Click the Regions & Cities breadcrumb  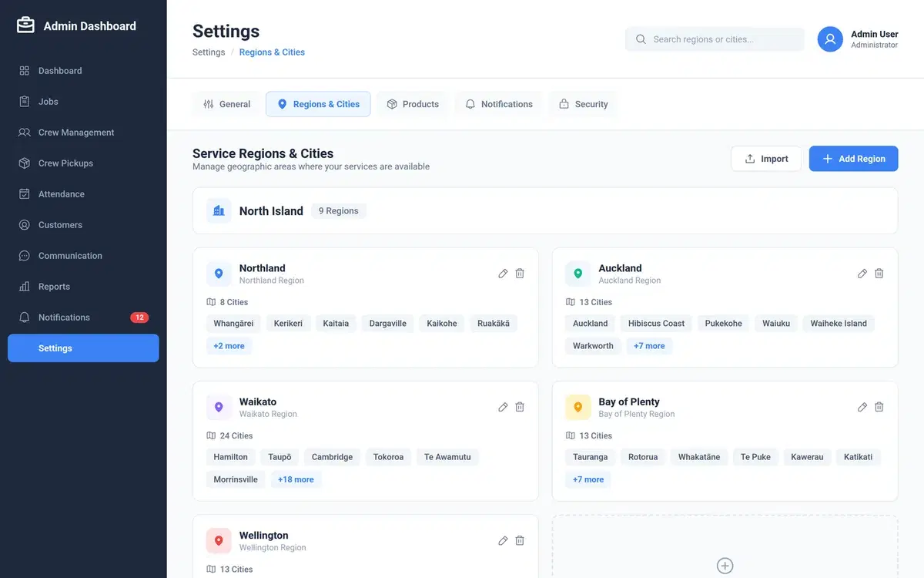coord(272,52)
